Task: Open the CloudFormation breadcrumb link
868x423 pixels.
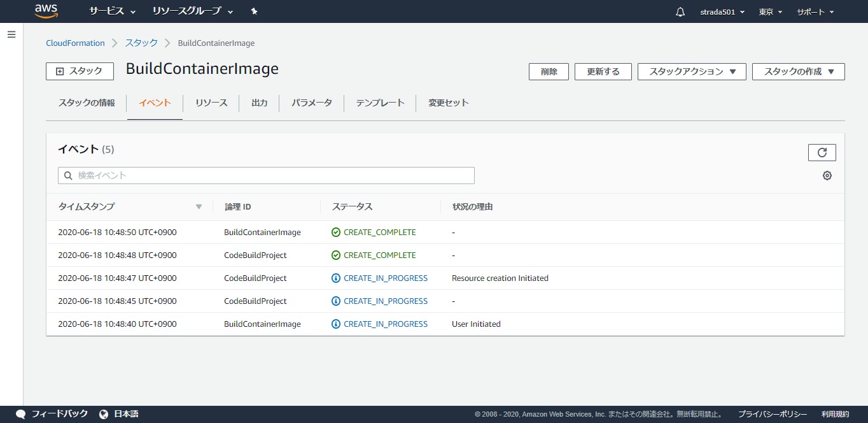Action: (75, 43)
